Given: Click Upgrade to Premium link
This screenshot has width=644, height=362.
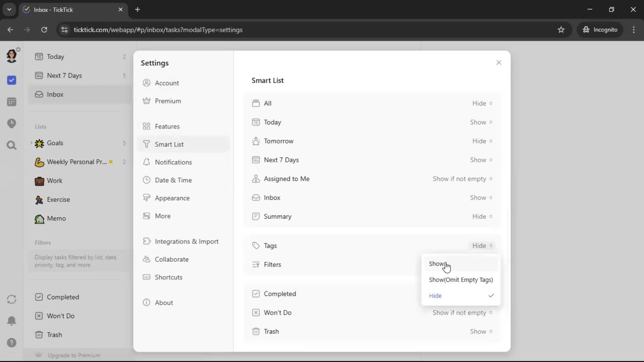Looking at the screenshot, I should 74,355.
